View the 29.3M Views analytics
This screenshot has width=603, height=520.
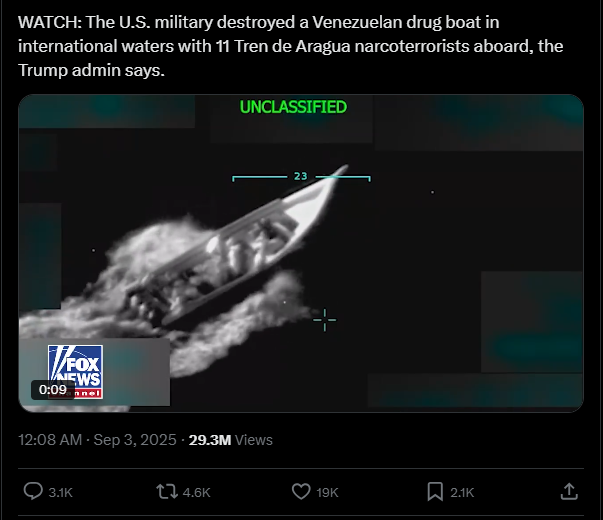pyautogui.click(x=231, y=440)
